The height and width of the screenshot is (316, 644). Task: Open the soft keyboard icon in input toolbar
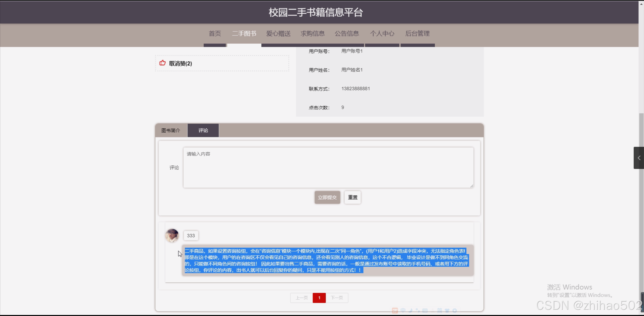click(425, 310)
